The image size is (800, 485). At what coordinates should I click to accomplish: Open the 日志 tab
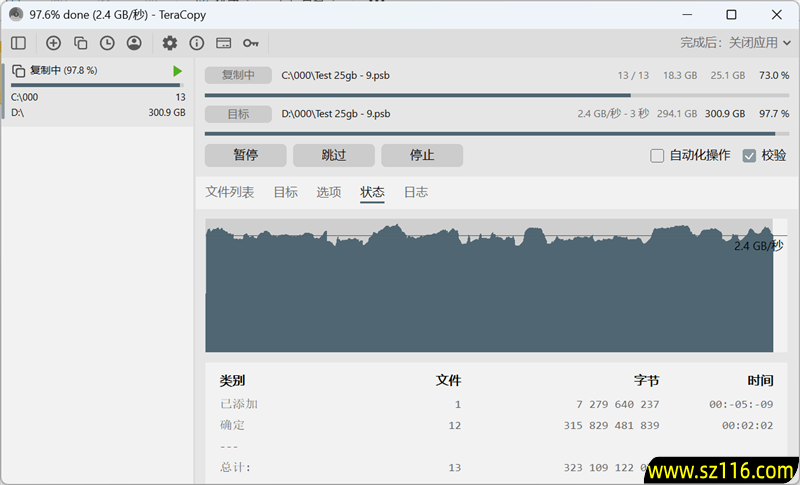pos(416,192)
